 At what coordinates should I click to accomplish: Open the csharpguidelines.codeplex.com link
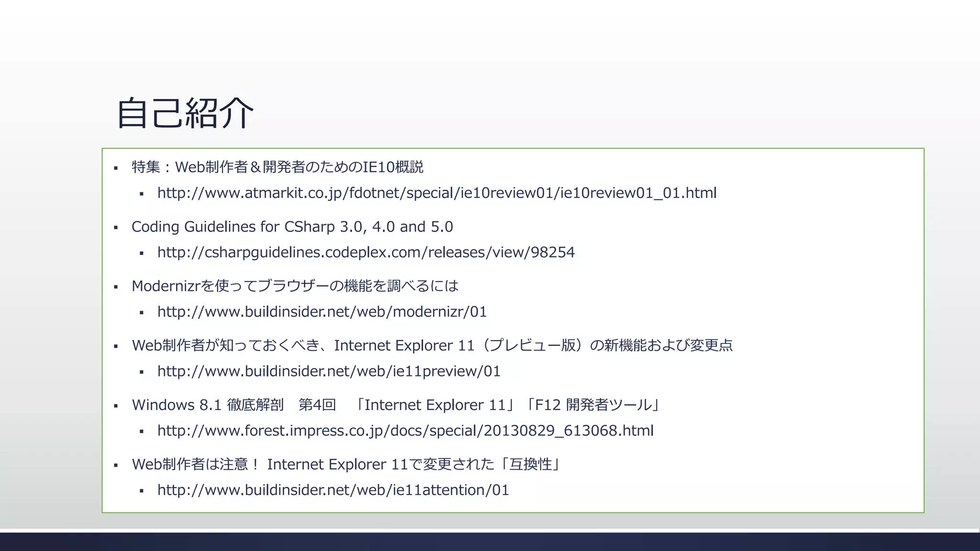(366, 252)
